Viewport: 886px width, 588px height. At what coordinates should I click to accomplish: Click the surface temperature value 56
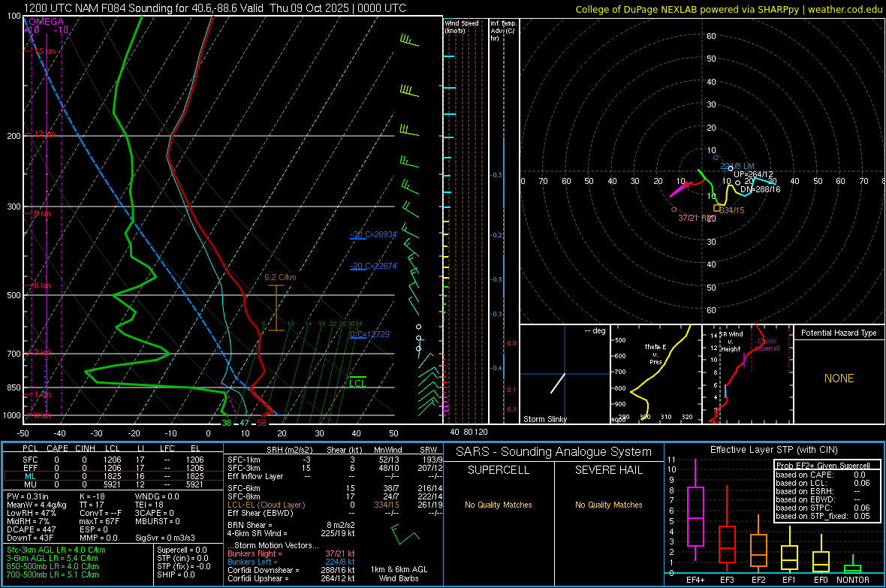tap(261, 423)
